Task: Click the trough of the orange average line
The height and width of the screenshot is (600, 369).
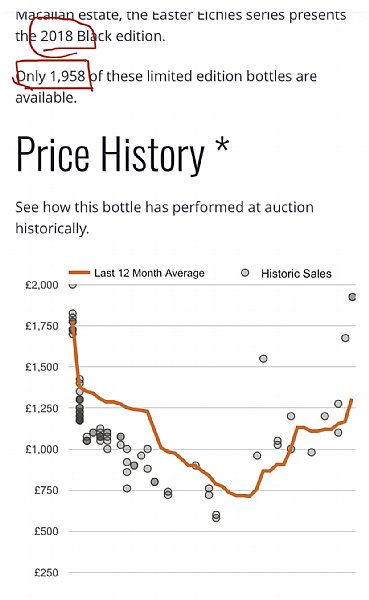Action: point(243,496)
